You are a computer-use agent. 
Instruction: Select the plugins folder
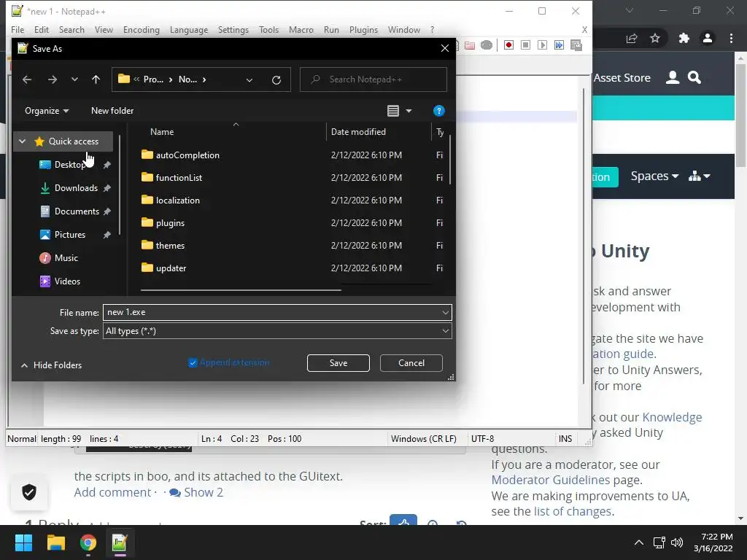170,223
